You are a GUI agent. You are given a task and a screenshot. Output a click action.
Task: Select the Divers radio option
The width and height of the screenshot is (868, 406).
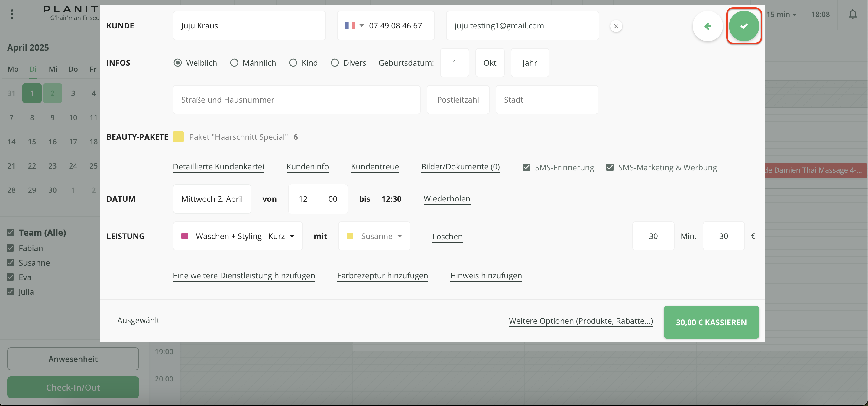(x=335, y=63)
